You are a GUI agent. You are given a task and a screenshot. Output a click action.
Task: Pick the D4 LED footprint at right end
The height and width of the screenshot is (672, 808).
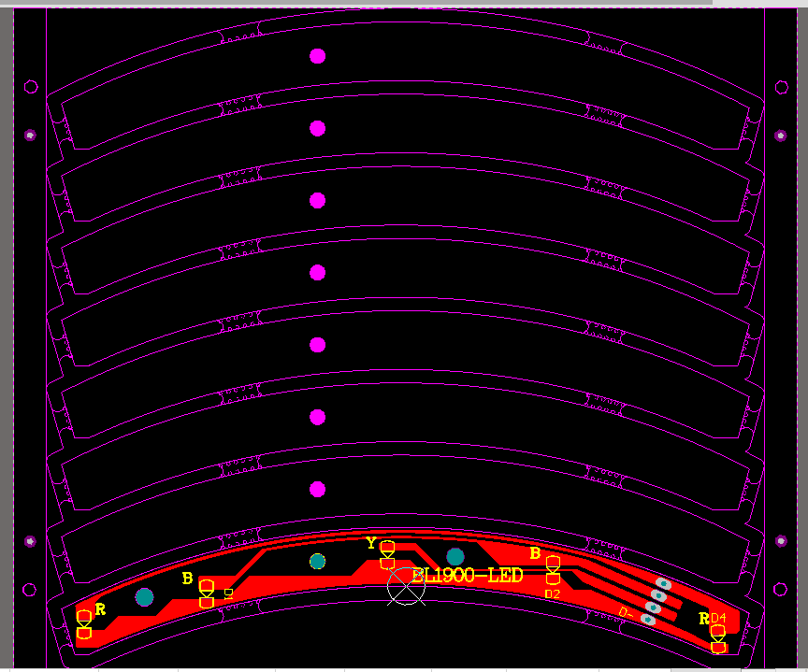pos(718,639)
